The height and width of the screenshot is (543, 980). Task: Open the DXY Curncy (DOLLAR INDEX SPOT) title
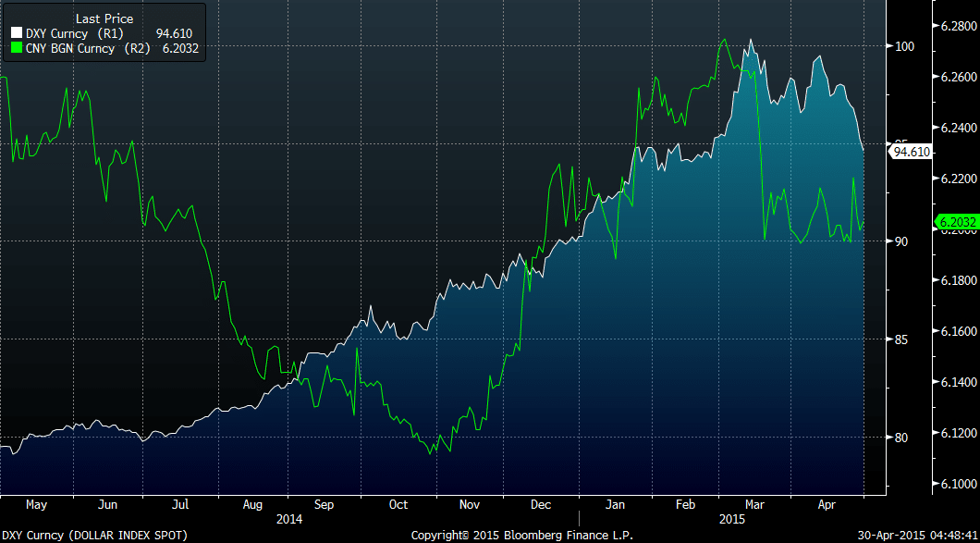click(x=95, y=536)
